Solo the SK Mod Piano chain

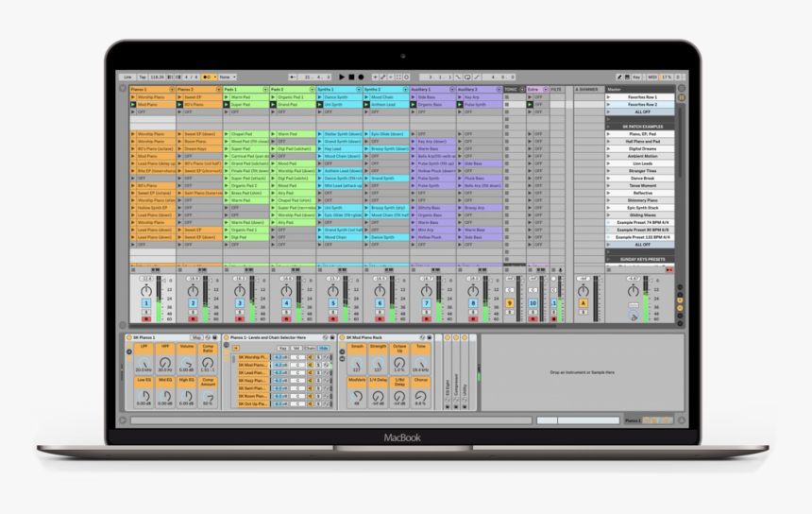(x=318, y=365)
